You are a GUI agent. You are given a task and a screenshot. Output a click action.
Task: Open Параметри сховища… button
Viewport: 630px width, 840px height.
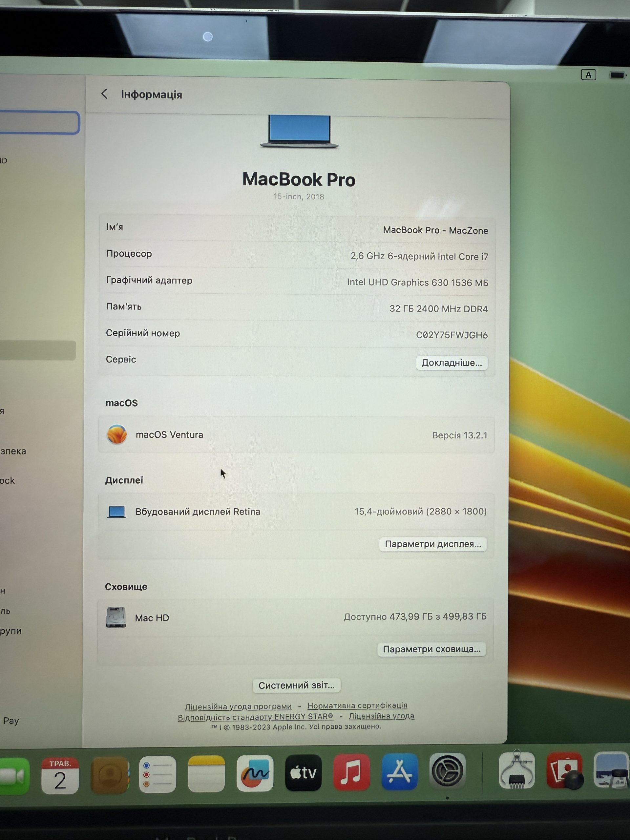click(432, 649)
